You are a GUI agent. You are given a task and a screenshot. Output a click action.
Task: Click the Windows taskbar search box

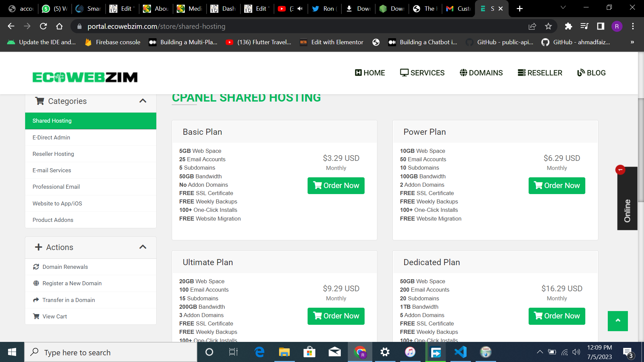pyautogui.click(x=111, y=352)
